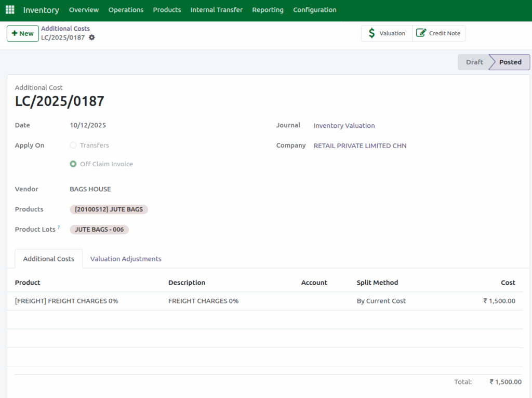Click the Posted stage indicator
Image resolution: width=532 pixels, height=398 pixels.
(x=509, y=62)
